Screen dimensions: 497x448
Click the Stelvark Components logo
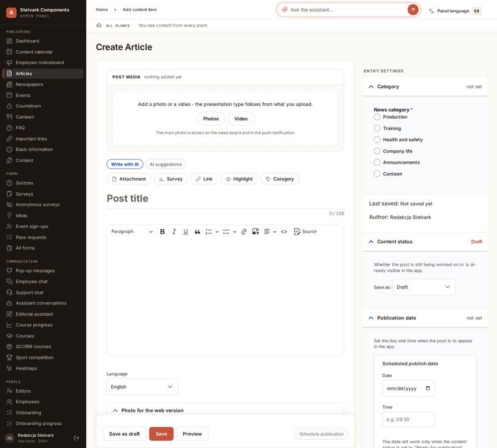coord(11,12)
